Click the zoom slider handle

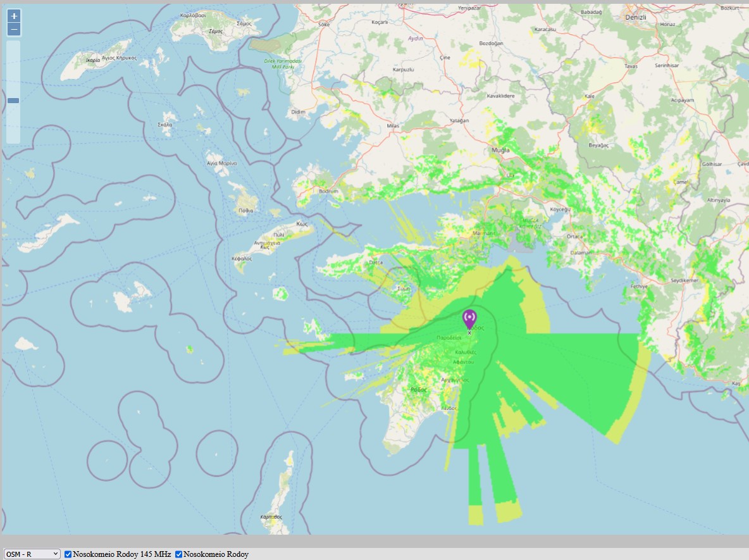click(x=13, y=101)
